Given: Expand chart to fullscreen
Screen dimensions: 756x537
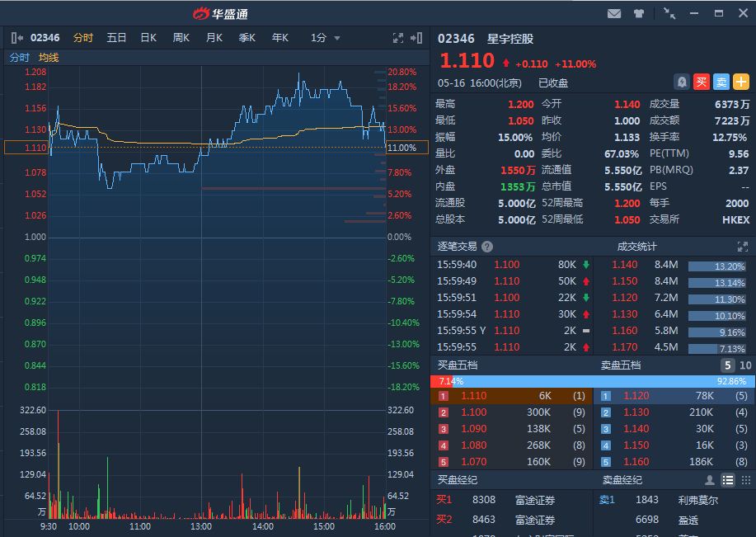Looking at the screenshot, I should (398, 38).
